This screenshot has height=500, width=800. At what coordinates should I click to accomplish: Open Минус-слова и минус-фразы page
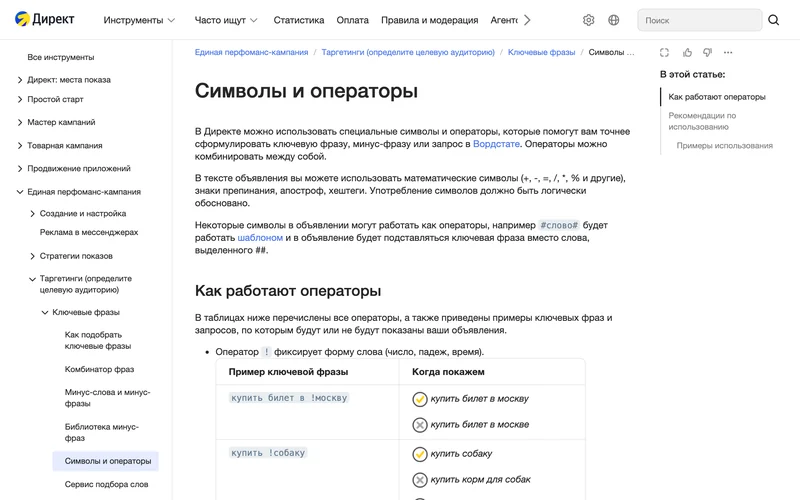(x=108, y=397)
